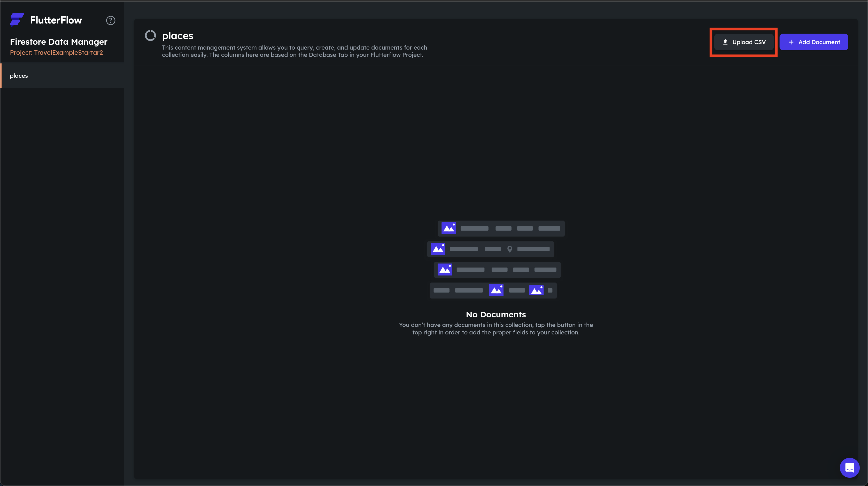Click the Project: TravelExampleStartar2 link
Viewport: 868px width, 486px height.
56,52
